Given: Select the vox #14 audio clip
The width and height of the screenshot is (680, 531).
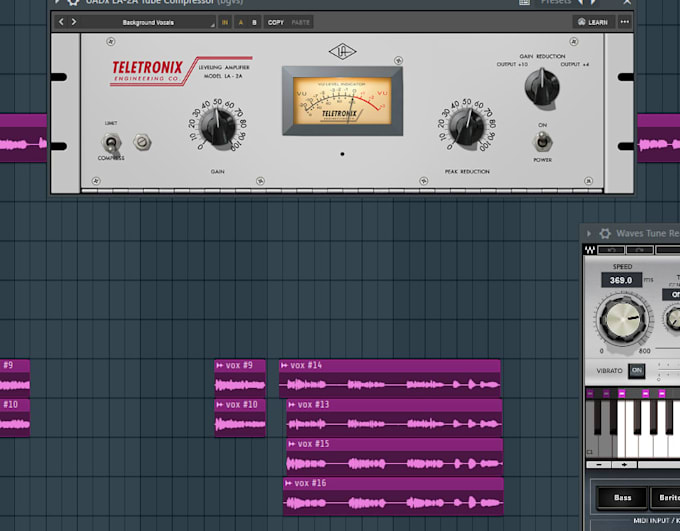Looking at the screenshot, I should (x=389, y=379).
